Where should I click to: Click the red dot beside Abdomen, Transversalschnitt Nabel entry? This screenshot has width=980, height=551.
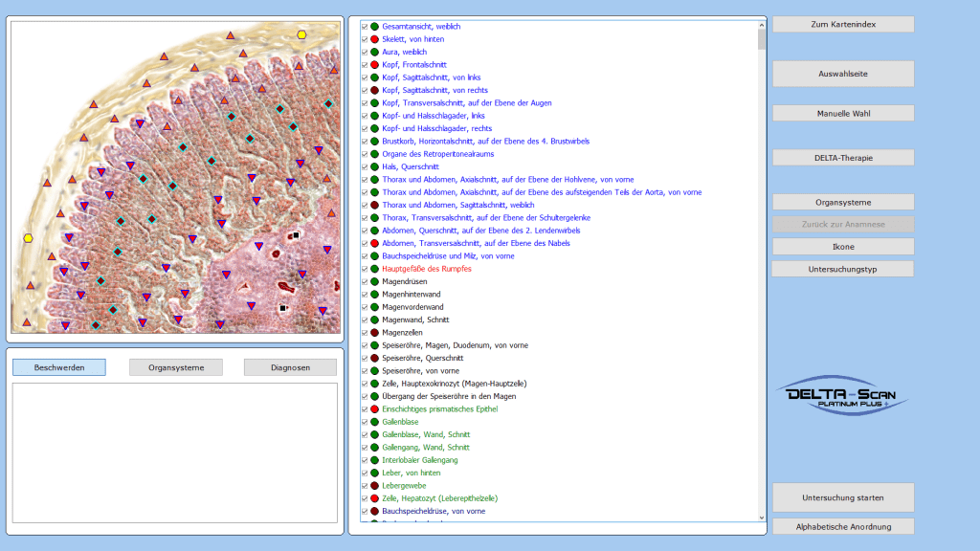[375, 243]
